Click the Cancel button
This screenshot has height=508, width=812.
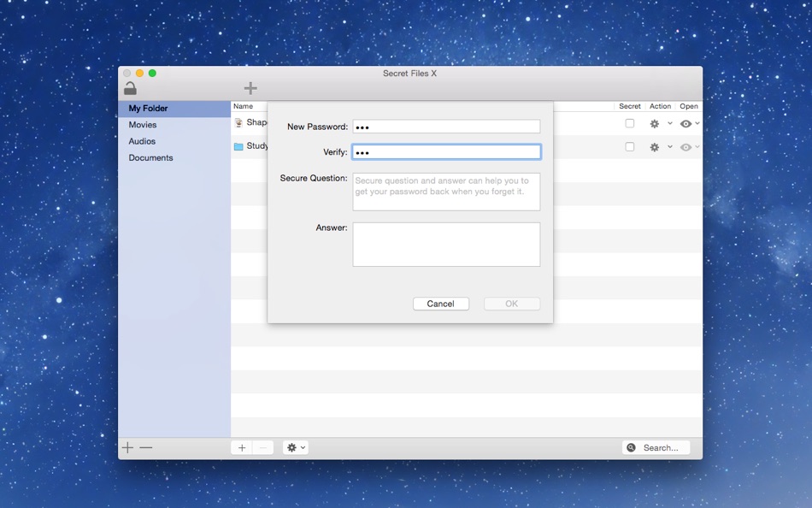[x=441, y=304]
